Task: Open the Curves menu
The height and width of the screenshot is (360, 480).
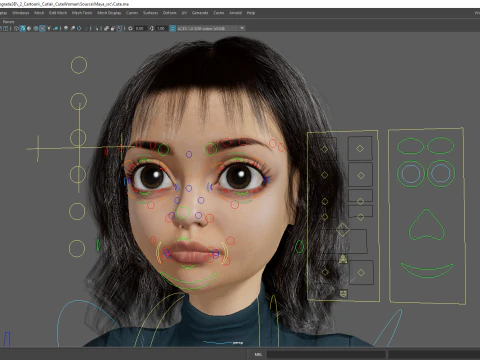Action: click(132, 13)
